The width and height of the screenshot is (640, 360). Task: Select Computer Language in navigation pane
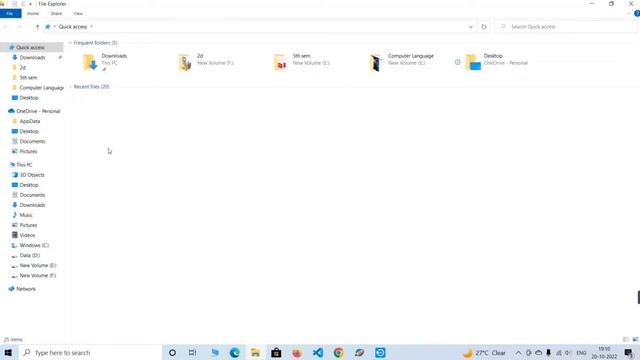coord(41,88)
